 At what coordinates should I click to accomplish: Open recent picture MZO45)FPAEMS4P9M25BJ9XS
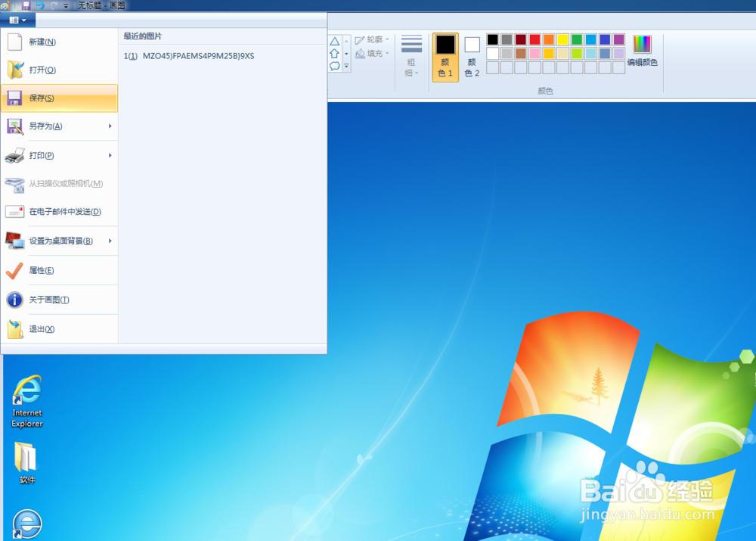[x=222, y=56]
